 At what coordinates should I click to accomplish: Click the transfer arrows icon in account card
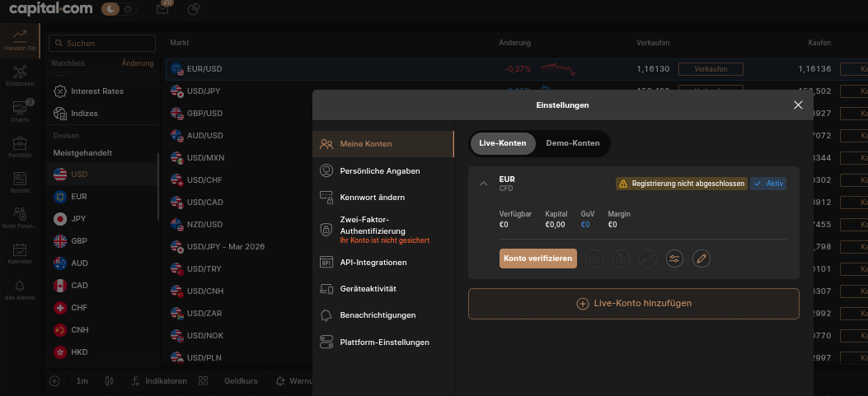click(648, 259)
